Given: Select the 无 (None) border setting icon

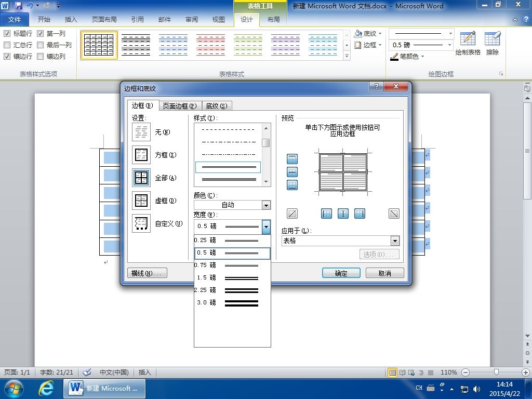Looking at the screenshot, I should [x=141, y=132].
